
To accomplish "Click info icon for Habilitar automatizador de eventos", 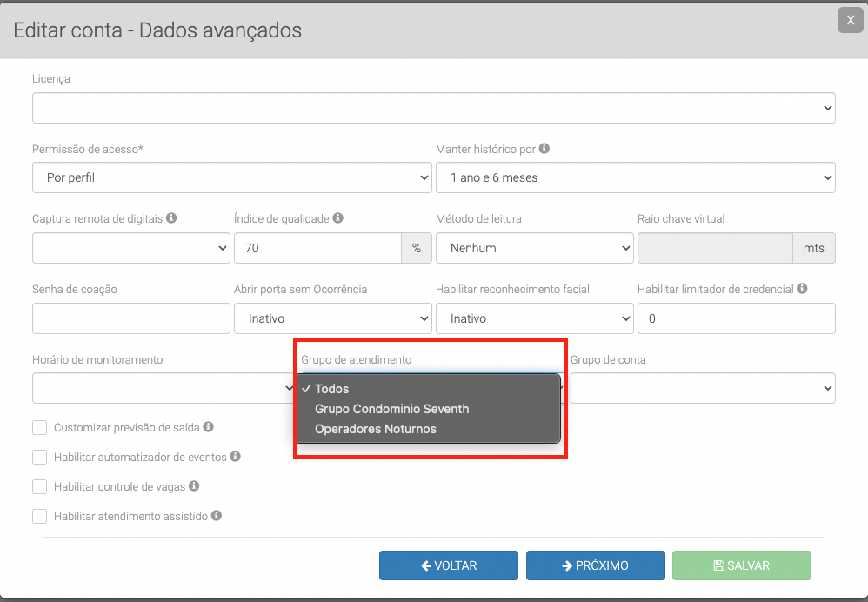I will [x=236, y=457].
